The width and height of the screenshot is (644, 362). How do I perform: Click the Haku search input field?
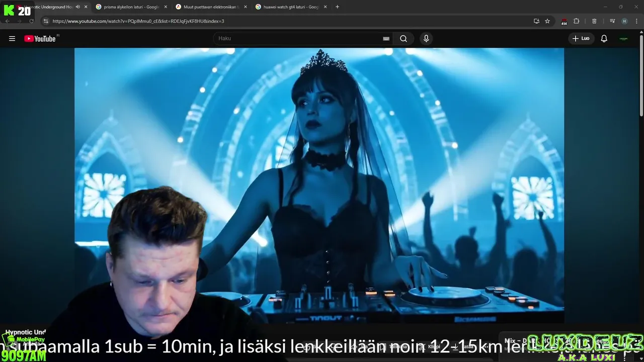point(299,39)
